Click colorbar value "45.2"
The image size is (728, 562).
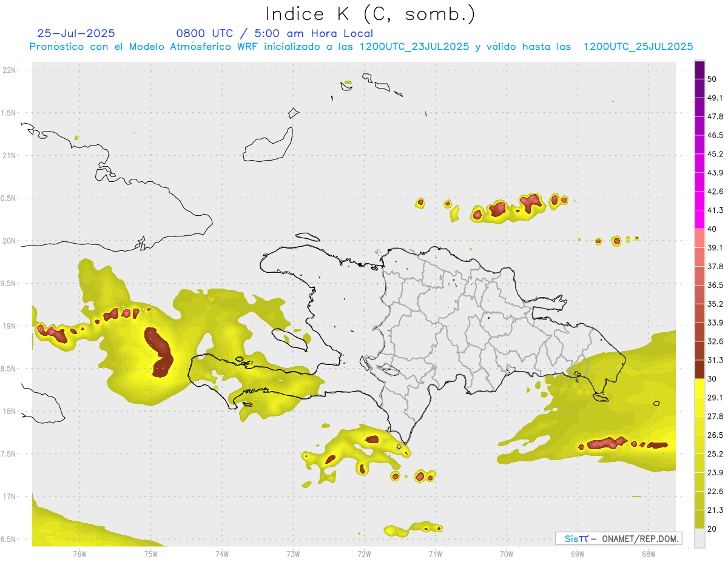pos(715,154)
